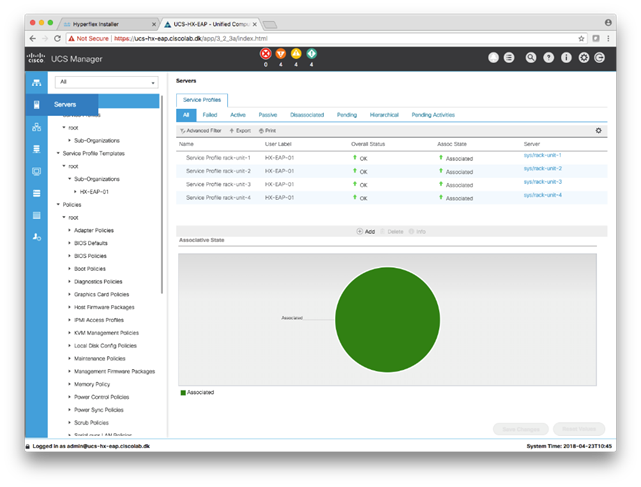Select Power Control Policies in the tree

click(x=101, y=397)
